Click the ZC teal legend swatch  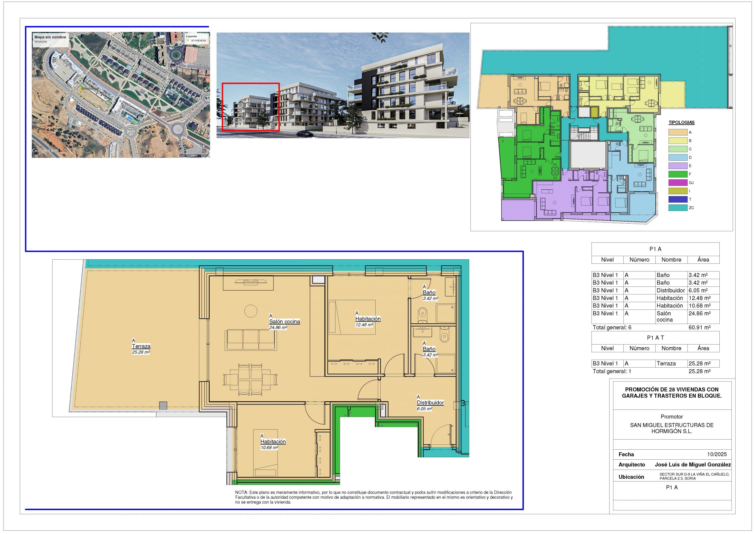pos(678,208)
